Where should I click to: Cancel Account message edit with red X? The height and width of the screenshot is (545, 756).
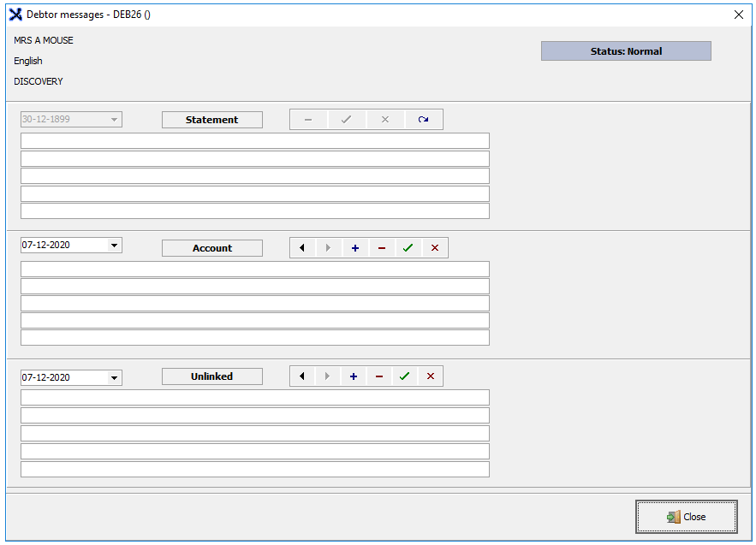point(435,248)
